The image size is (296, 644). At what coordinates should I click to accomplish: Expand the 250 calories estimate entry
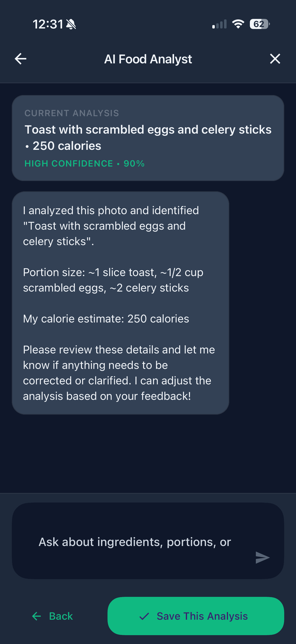(67, 146)
